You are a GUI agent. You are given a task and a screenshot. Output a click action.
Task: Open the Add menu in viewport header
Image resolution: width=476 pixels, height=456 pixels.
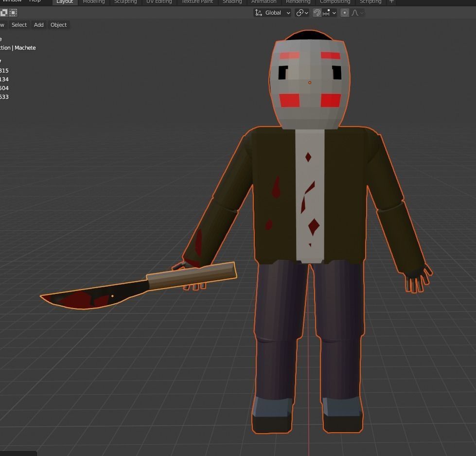[38, 25]
